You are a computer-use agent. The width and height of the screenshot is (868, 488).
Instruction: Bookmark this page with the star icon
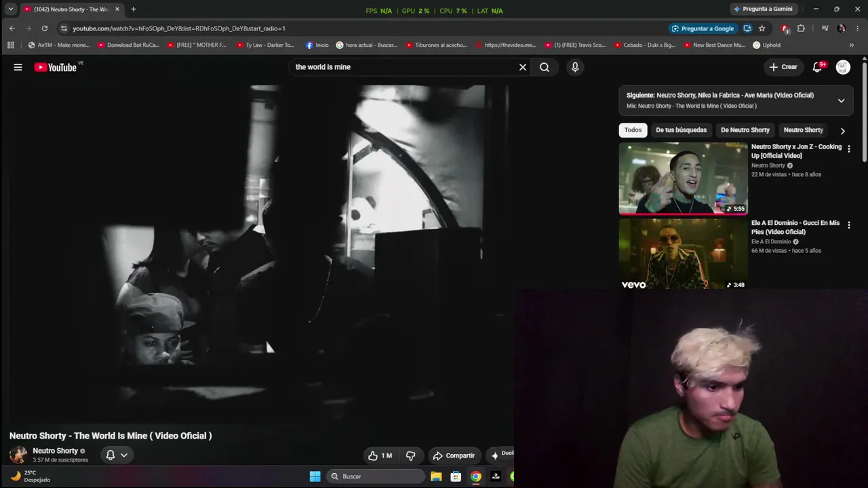(x=762, y=28)
